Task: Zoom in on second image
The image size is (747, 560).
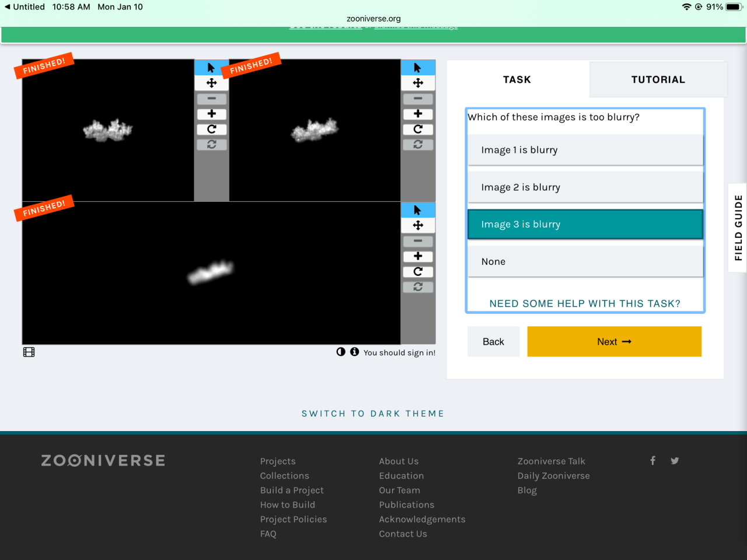Action: pos(418,114)
